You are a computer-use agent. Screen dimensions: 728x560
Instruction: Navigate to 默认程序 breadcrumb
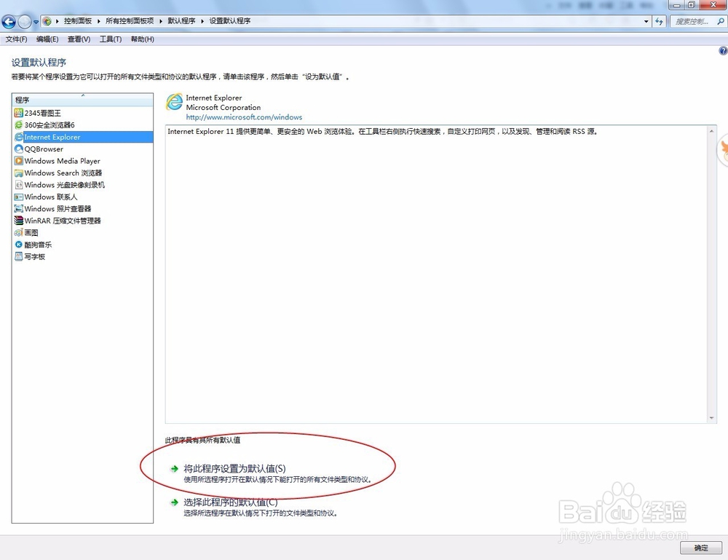[181, 21]
